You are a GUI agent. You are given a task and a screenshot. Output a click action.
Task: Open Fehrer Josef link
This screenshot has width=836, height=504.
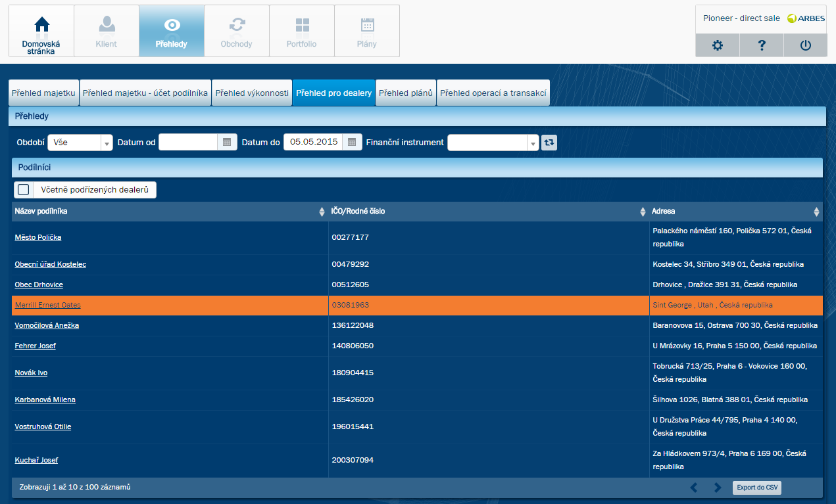36,346
